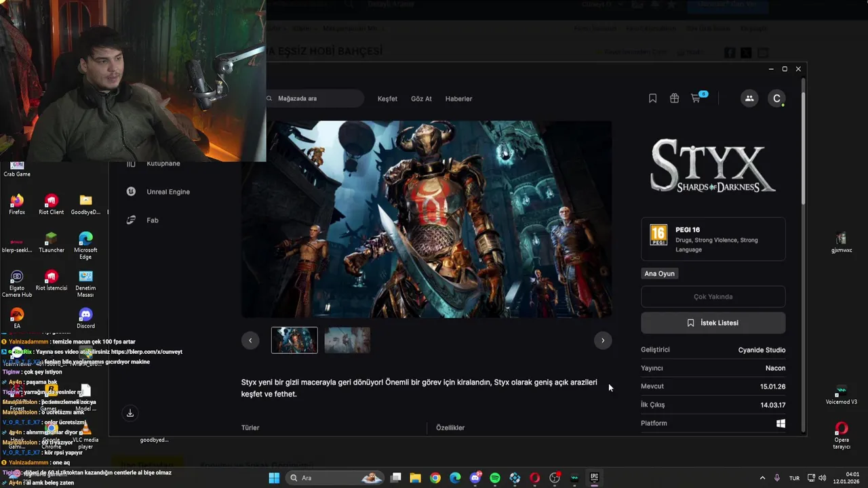Click the Nacon publisher link
The height and width of the screenshot is (488, 868).
[x=775, y=368]
